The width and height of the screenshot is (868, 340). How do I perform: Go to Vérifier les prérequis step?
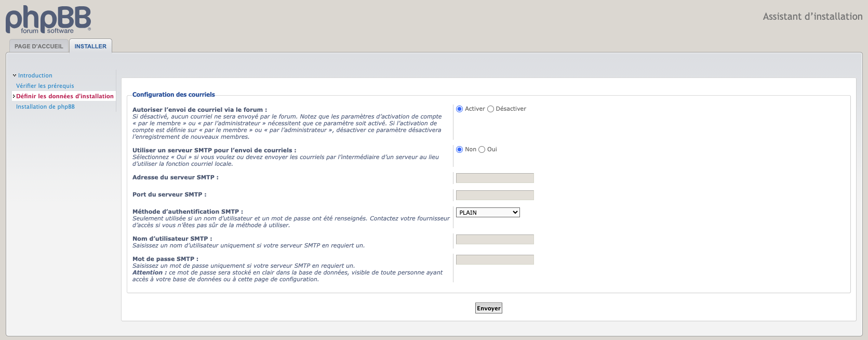45,86
